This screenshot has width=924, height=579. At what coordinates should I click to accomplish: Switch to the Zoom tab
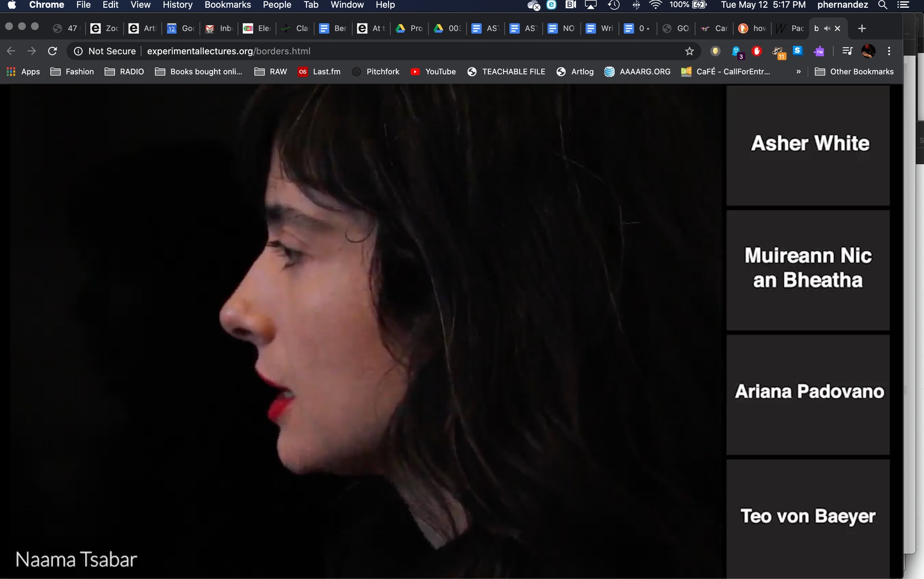point(104,28)
